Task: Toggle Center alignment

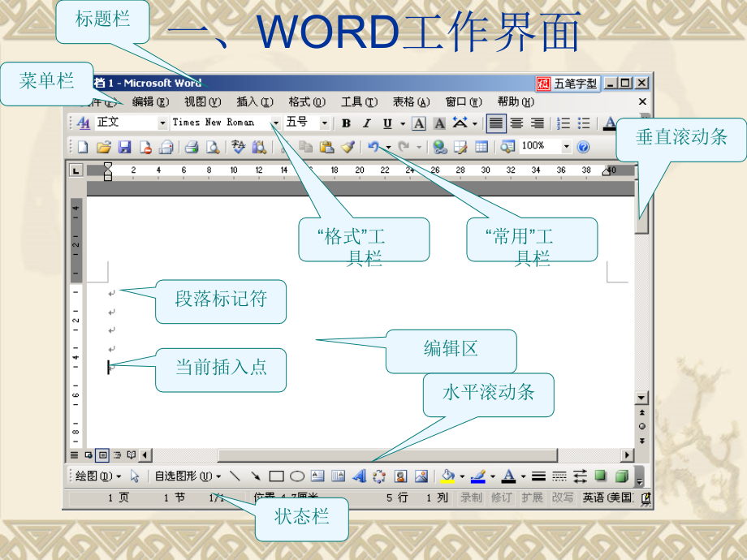Action: point(516,123)
